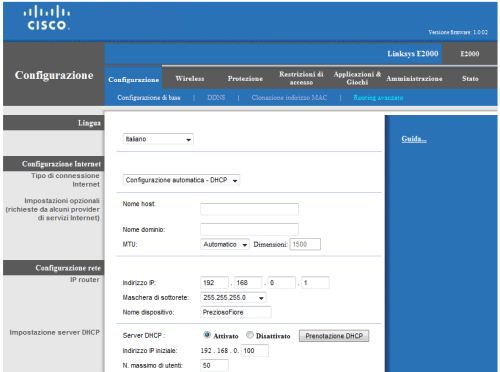
Task: Open Clonazione indirizzo MAC sub-tab
Action: tap(289, 98)
